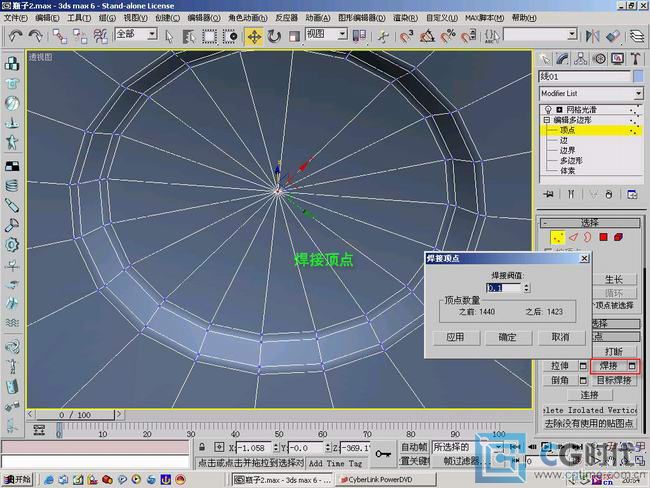Image resolution: width=650 pixels, height=488 pixels.
Task: Open the Layer Manager icon
Action: pos(638,36)
